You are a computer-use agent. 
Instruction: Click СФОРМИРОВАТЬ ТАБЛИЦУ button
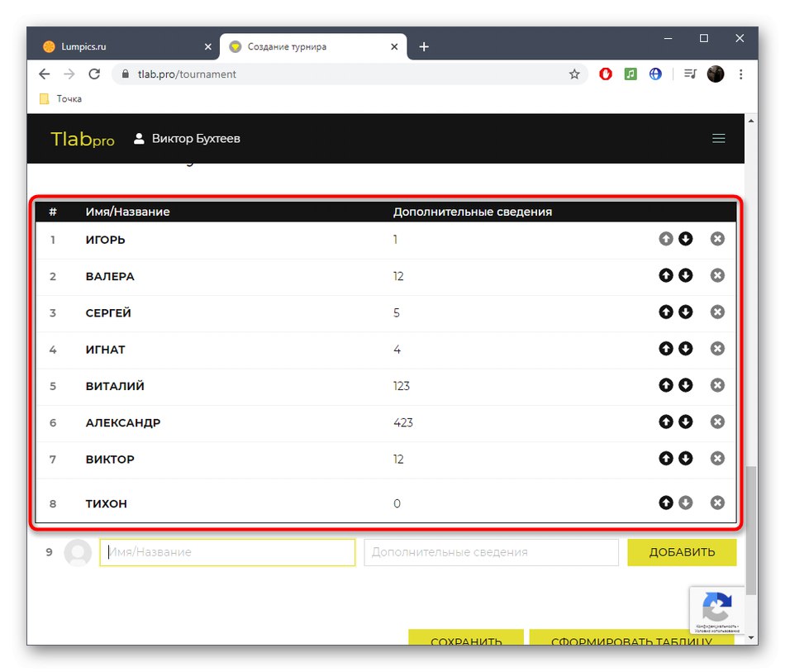[x=631, y=637]
